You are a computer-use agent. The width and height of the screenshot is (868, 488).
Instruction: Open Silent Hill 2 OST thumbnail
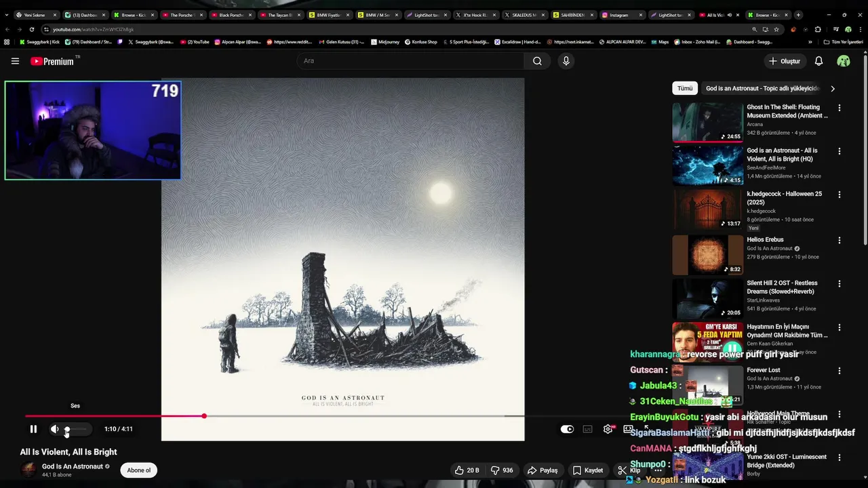pos(707,298)
